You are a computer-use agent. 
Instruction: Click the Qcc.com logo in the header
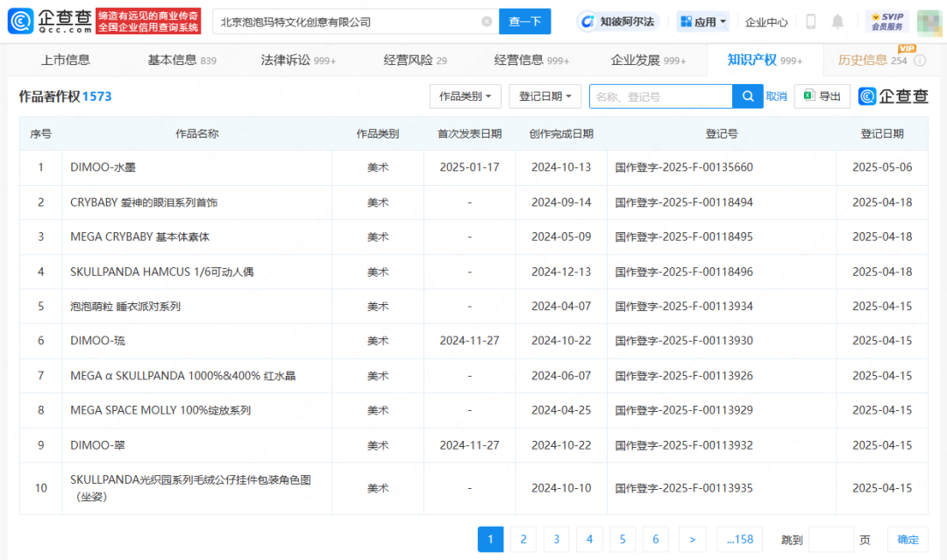(x=50, y=21)
